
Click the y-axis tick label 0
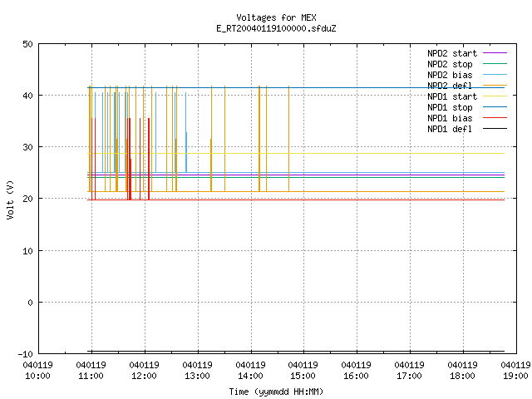pyautogui.click(x=30, y=303)
